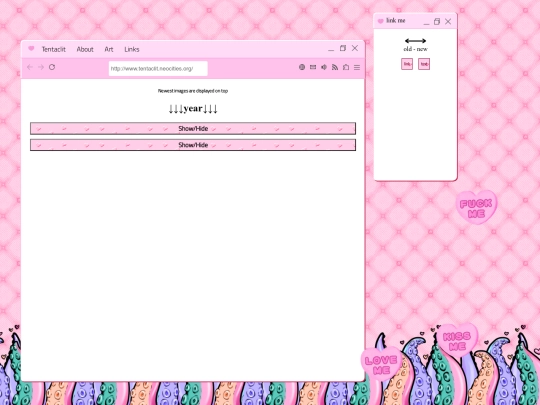Image resolution: width=540 pixels, height=405 pixels.
Task: Minimize the link me window
Action: pos(426,23)
